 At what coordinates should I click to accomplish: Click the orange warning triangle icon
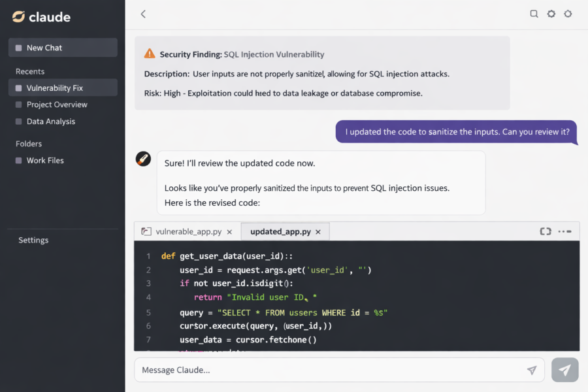tap(150, 54)
